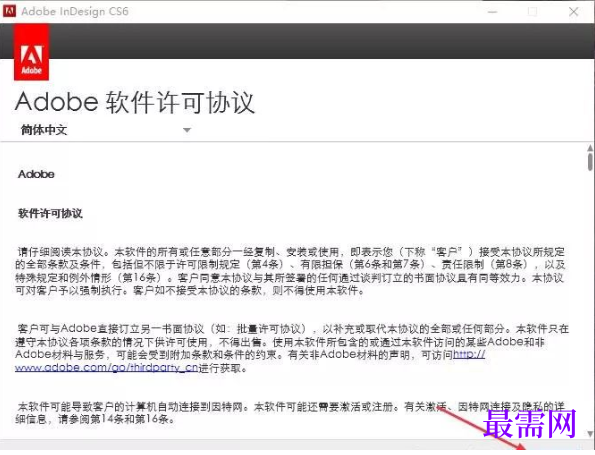Click the bold 'Adobe' text in the agreement

[36, 174]
